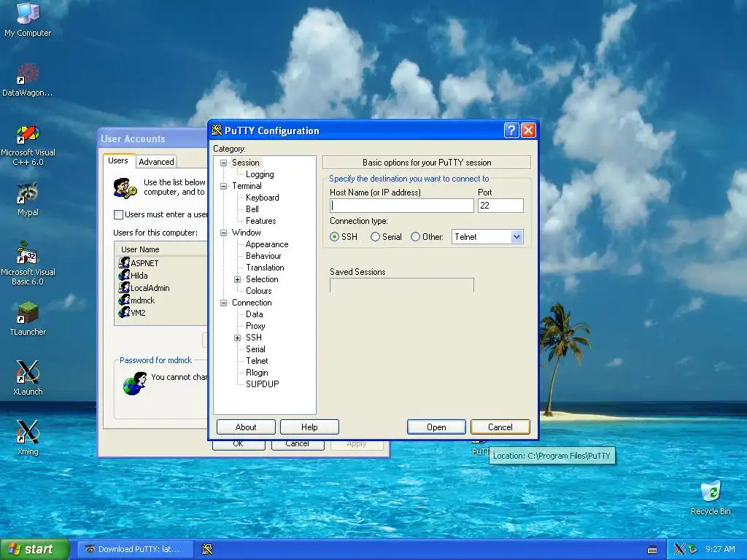This screenshot has height=560, width=747.
Task: Select SUPDUP category in the tree
Action: (x=262, y=384)
